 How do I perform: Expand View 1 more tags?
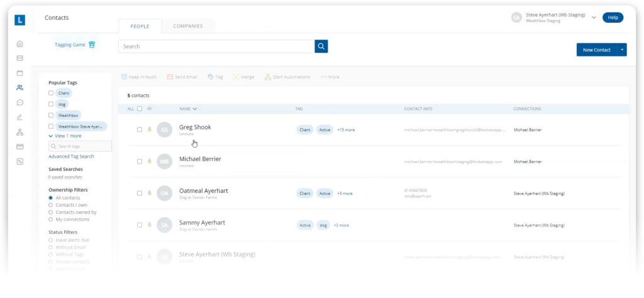coord(65,136)
